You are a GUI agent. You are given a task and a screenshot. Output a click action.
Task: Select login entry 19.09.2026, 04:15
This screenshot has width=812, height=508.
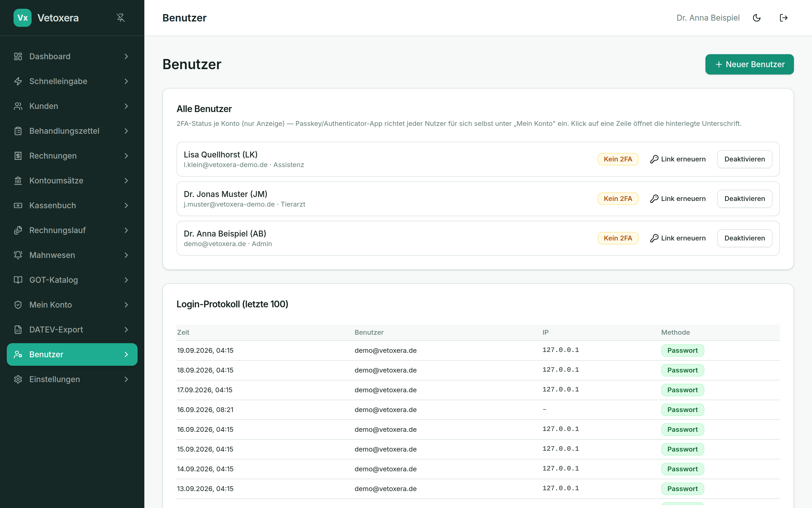coord(478,351)
